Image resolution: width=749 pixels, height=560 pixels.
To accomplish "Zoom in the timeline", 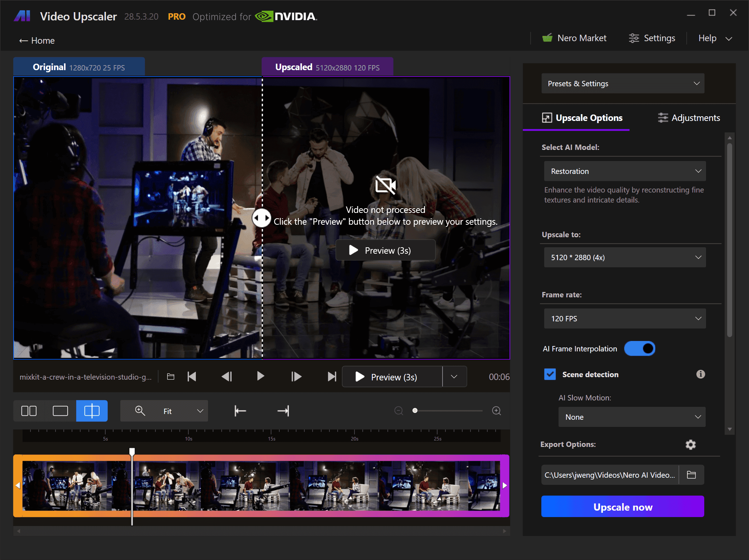I will tap(496, 411).
